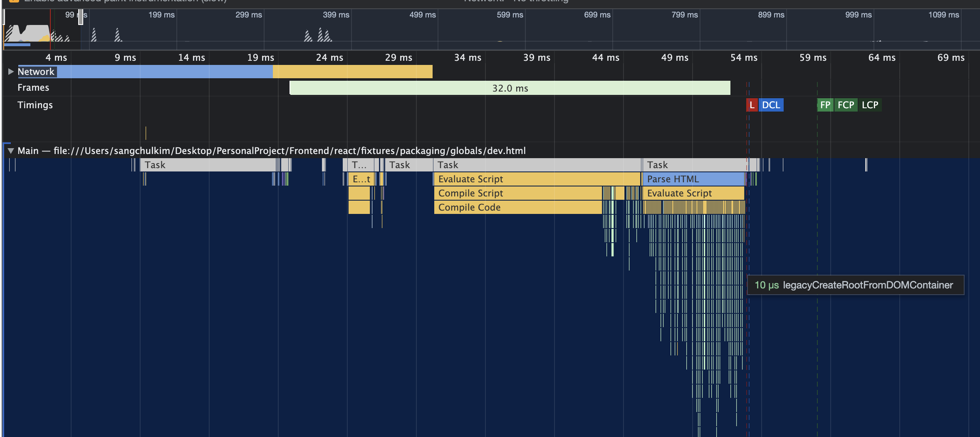Click the 24 ms ruler label
The image size is (980, 437).
[329, 57]
